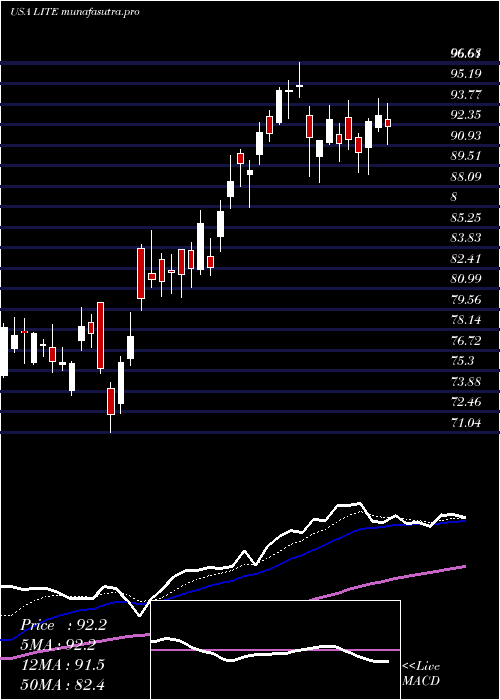
Task: Select the 95.19 price axis label
Action: click(467, 74)
